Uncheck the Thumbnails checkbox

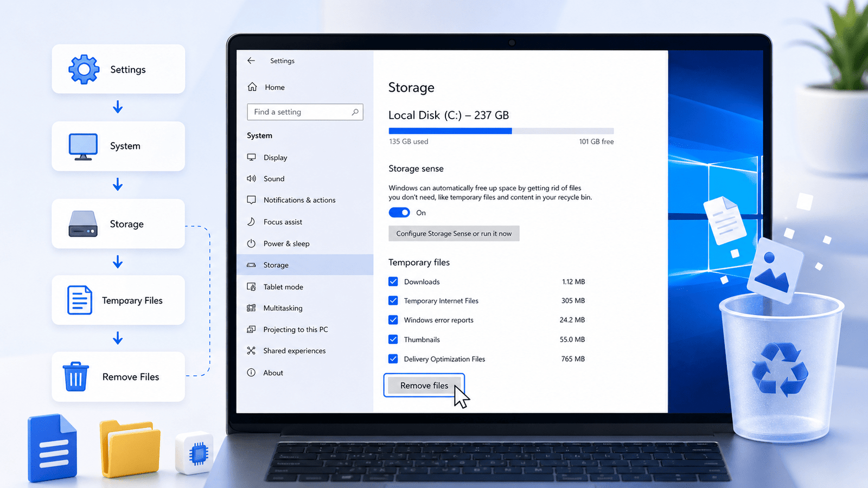tap(393, 339)
